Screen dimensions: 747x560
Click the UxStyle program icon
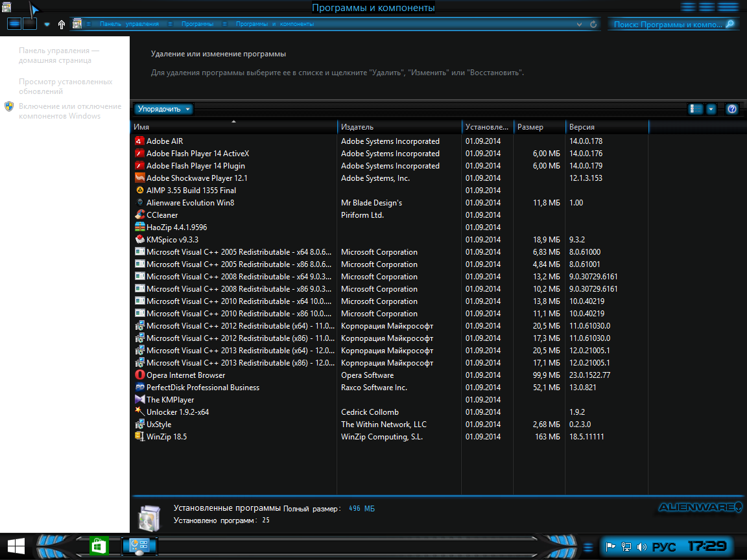tap(139, 425)
